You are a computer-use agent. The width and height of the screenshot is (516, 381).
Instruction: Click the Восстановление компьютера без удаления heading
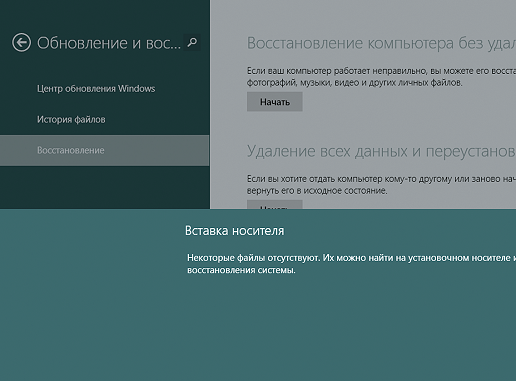tap(381, 43)
